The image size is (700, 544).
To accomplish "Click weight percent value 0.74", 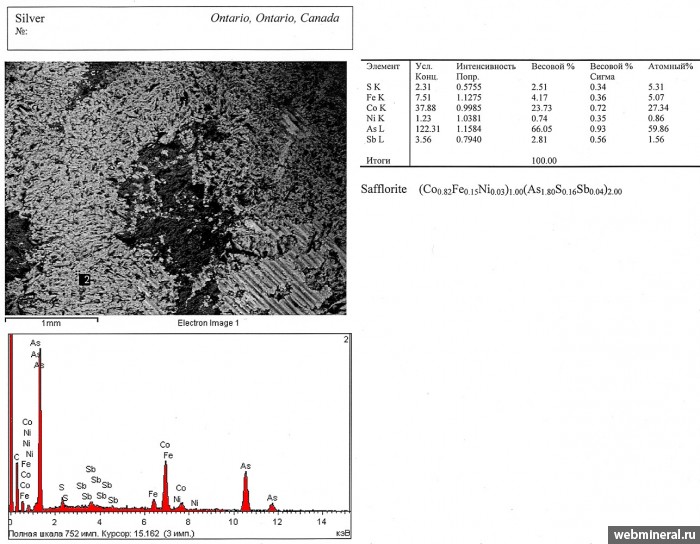I will coord(539,118).
